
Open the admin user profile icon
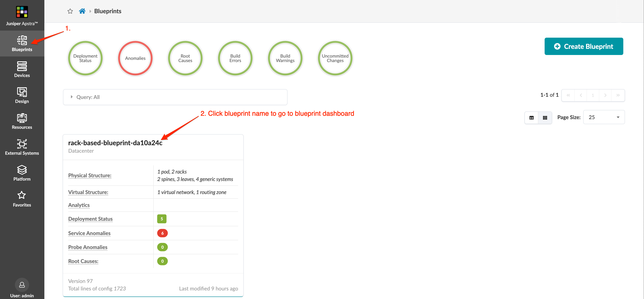click(22, 284)
